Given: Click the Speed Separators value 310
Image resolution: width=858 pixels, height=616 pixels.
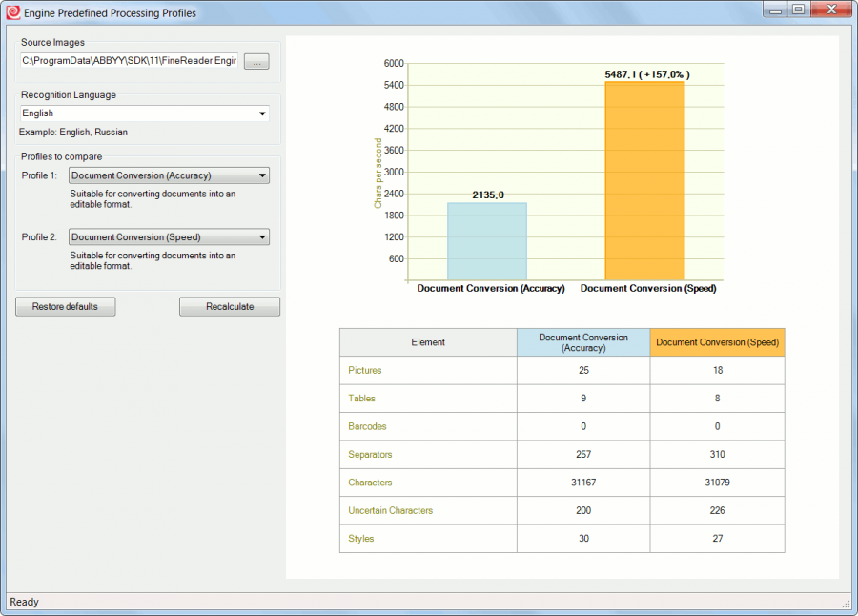Looking at the screenshot, I should (717, 455).
